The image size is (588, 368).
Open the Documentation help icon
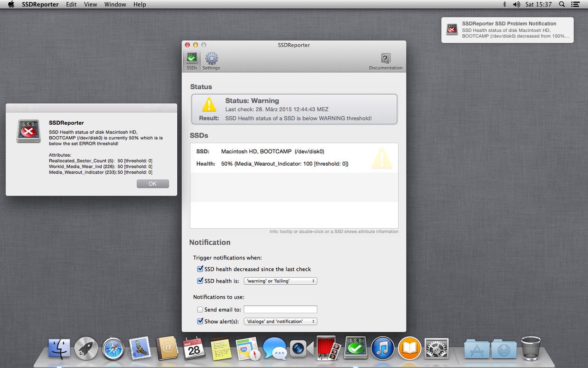pos(385,61)
